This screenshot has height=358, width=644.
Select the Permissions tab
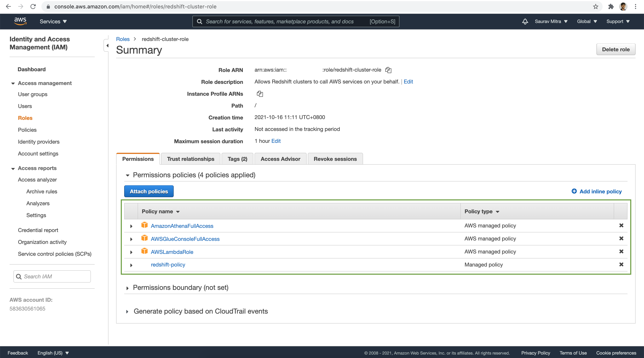click(x=138, y=159)
